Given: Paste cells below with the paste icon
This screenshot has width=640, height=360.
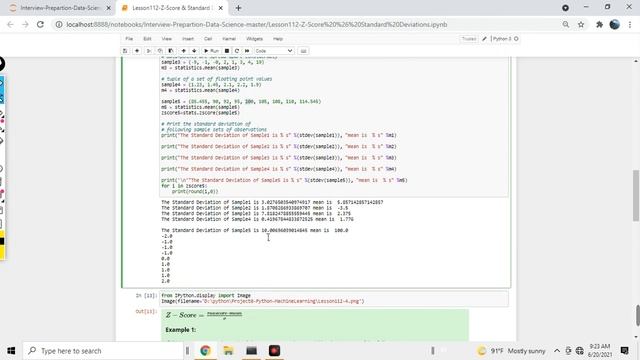Looking at the screenshot, I should (x=171, y=51).
